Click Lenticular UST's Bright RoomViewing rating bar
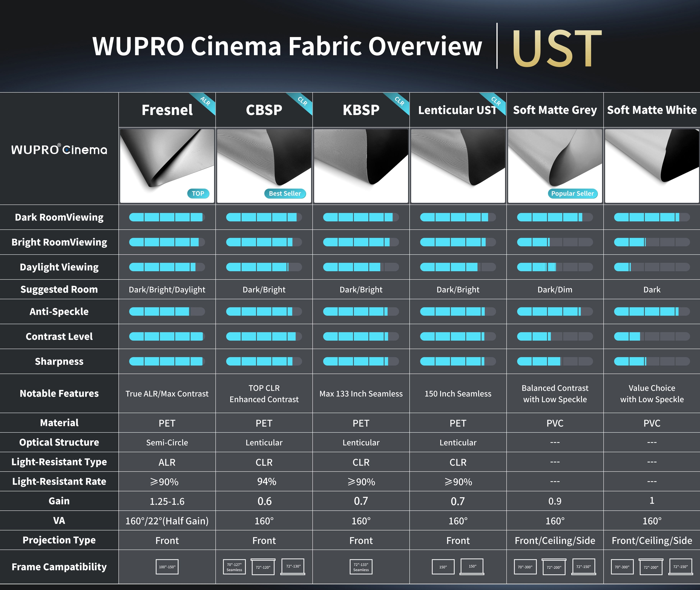Viewport: 700px width, 590px height. tap(458, 242)
